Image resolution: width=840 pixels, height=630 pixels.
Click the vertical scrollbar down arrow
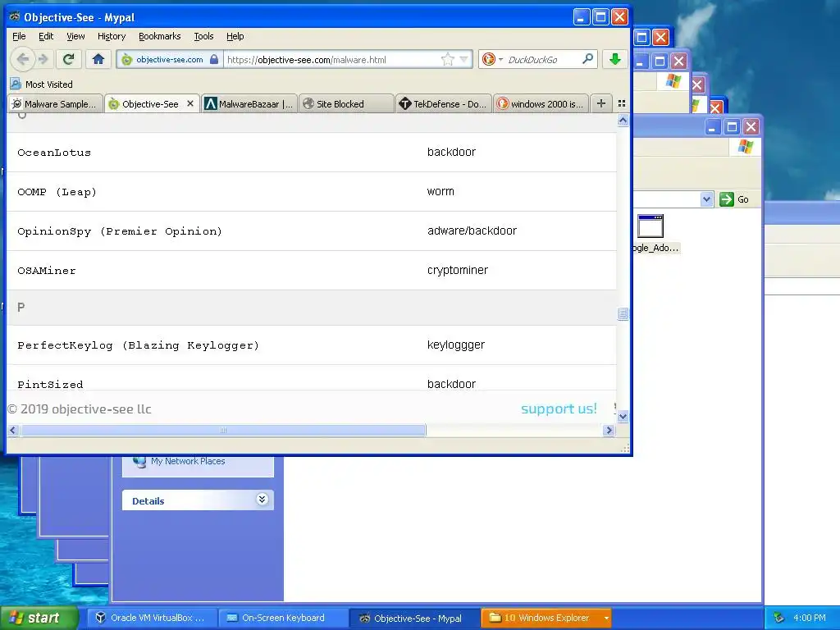tap(623, 416)
